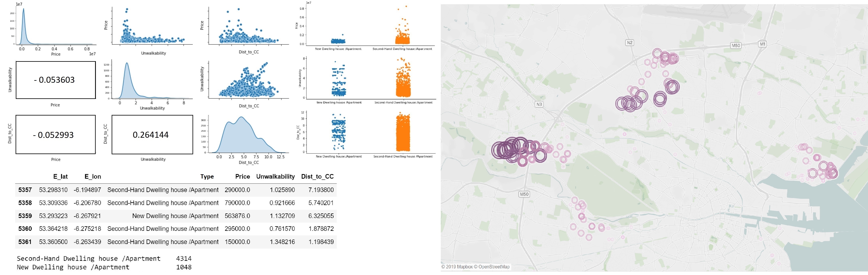Click latitude cell 53.293223
The height and width of the screenshot is (275, 868).
[x=53, y=216]
